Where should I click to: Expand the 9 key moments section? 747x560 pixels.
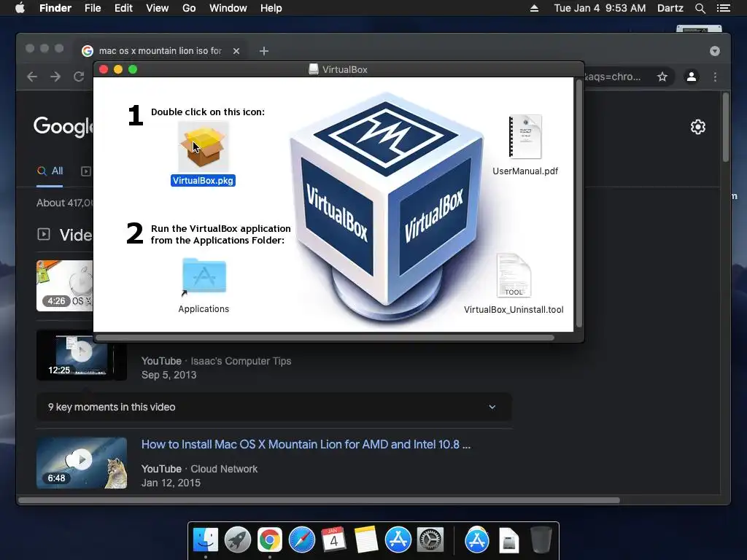[x=274, y=407]
